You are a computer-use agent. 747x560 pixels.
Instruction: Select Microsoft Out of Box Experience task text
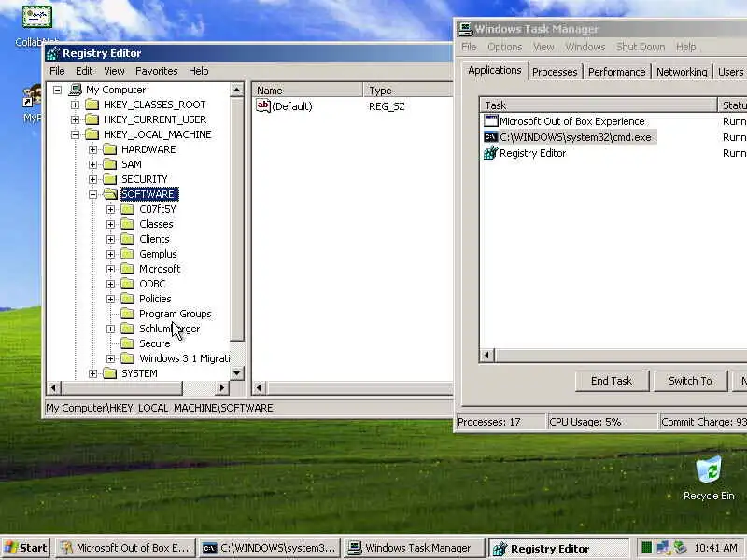pos(571,121)
